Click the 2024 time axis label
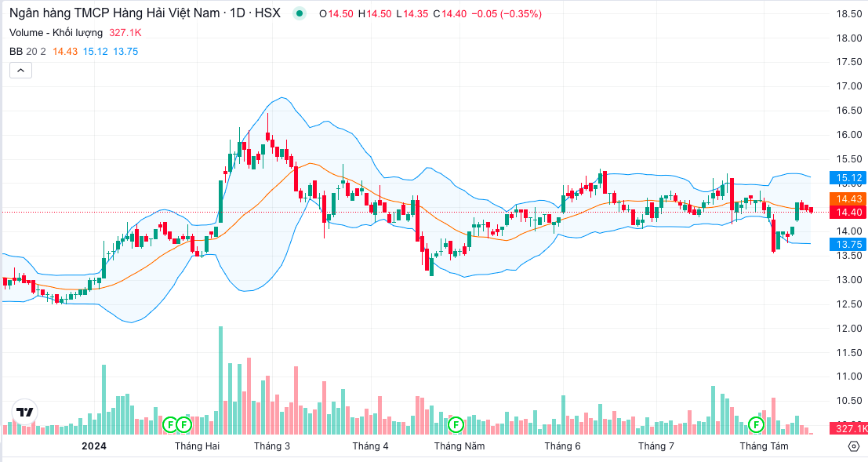The image size is (868, 462). click(93, 446)
